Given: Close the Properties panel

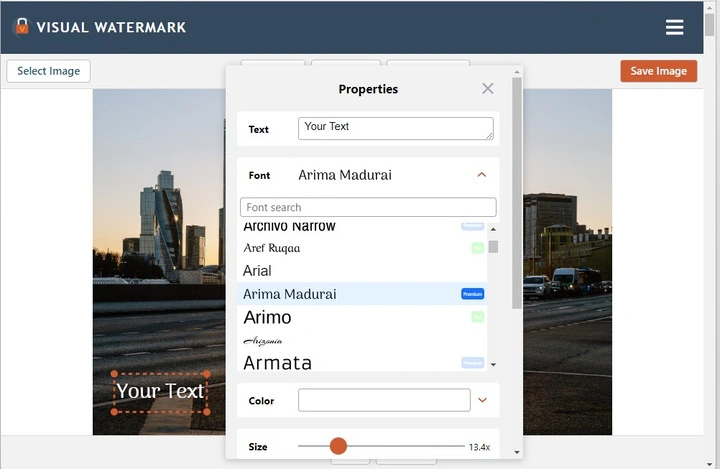Looking at the screenshot, I should point(488,88).
